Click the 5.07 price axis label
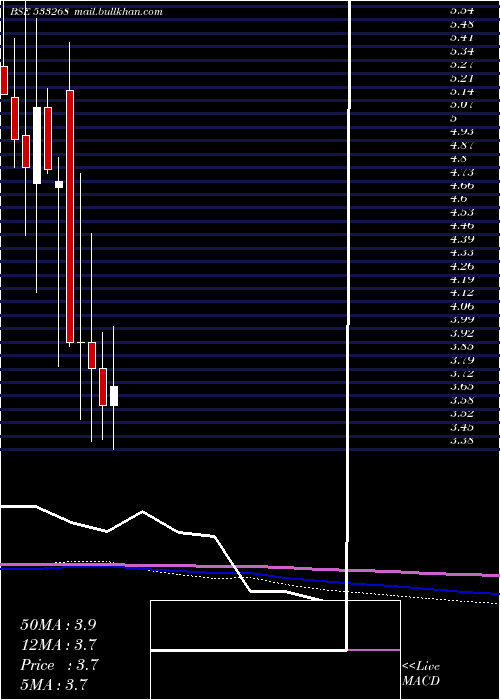 462,105
